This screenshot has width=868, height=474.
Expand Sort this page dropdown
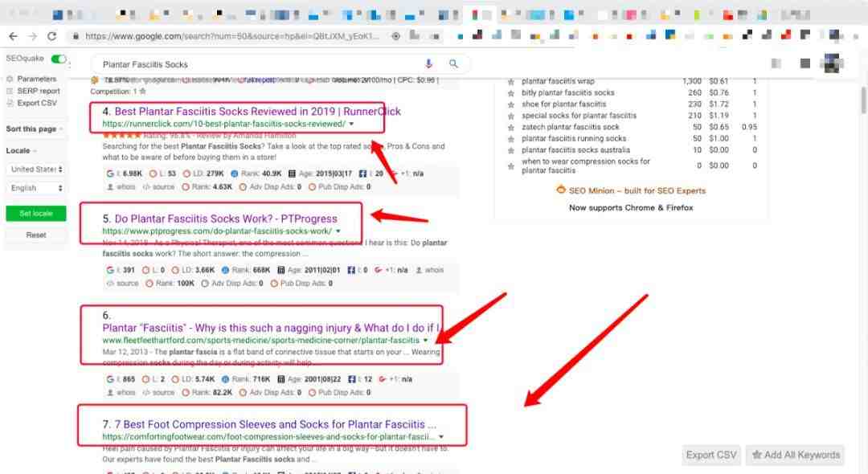35,129
